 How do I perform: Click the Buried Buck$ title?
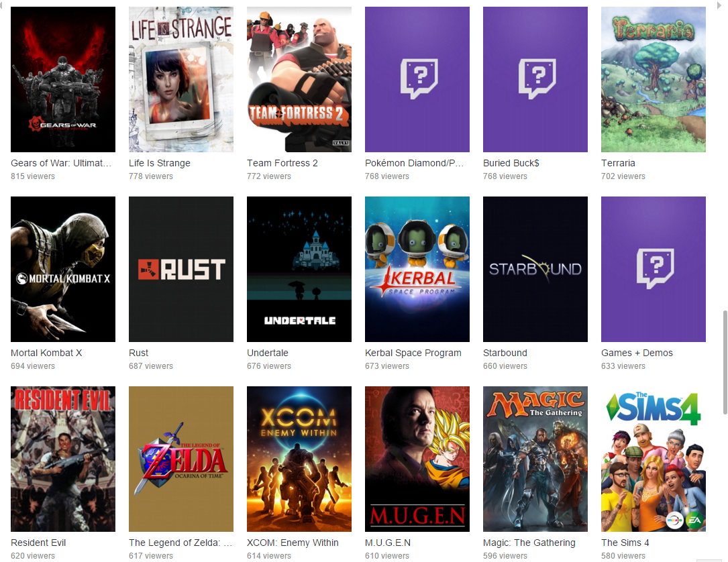coord(511,163)
